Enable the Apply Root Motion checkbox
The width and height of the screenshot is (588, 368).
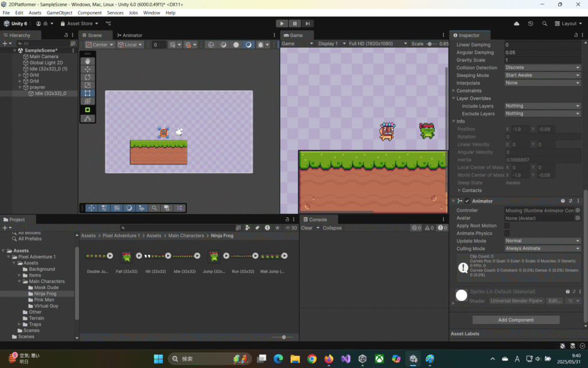pos(507,225)
